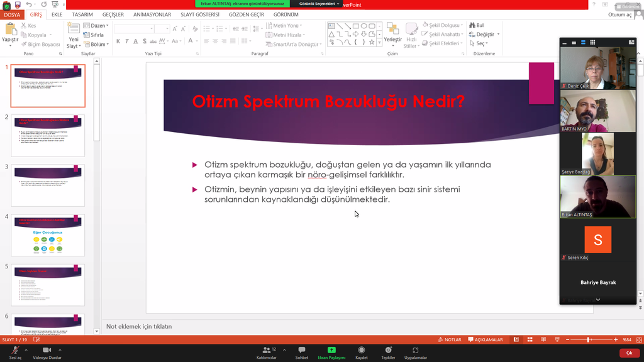Select slide 4 thumbnail in slide panel
This screenshot has height=362, width=644.
click(x=48, y=235)
